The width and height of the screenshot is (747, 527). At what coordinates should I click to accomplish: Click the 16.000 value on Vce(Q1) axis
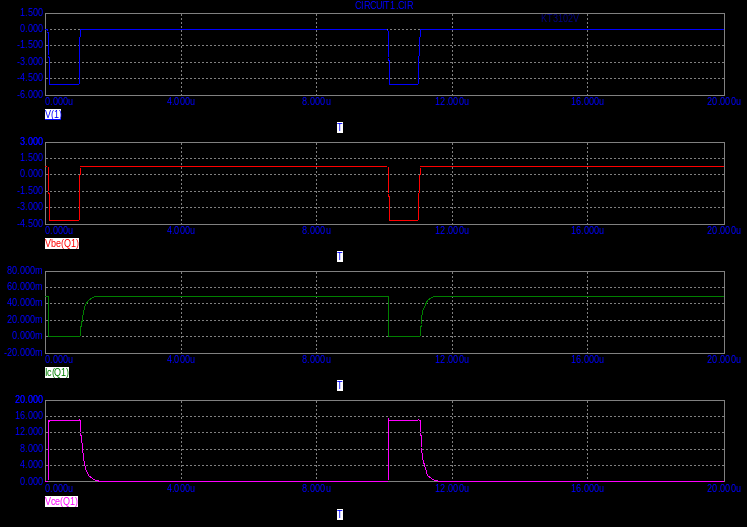(29, 416)
